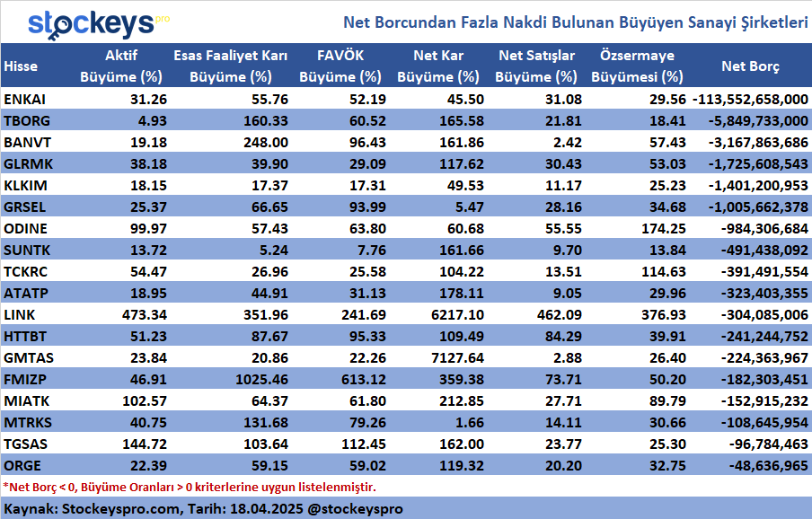Click the 'Esas Faaliyet Karı Büyüme (%)' header

(231, 66)
